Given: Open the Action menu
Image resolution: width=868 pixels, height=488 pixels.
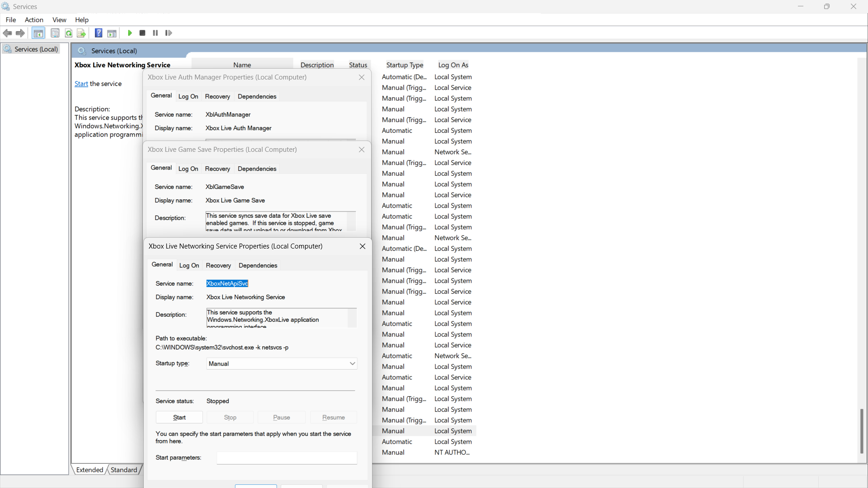Looking at the screenshot, I should point(34,20).
